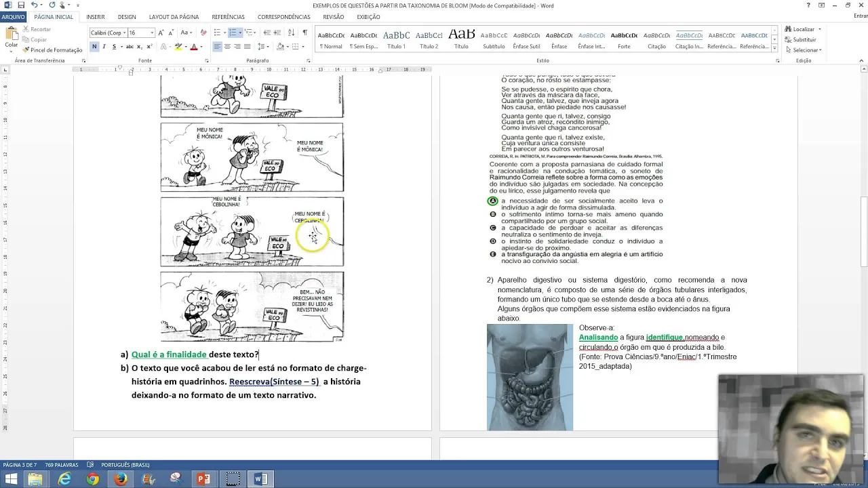The image size is (868, 488).
Task: Sort the selected text
Action: coord(292,33)
